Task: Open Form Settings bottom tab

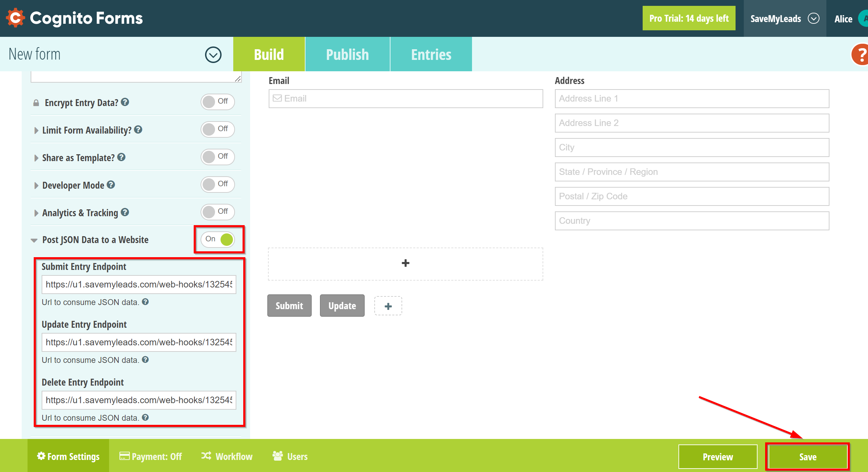Action: [x=68, y=456]
